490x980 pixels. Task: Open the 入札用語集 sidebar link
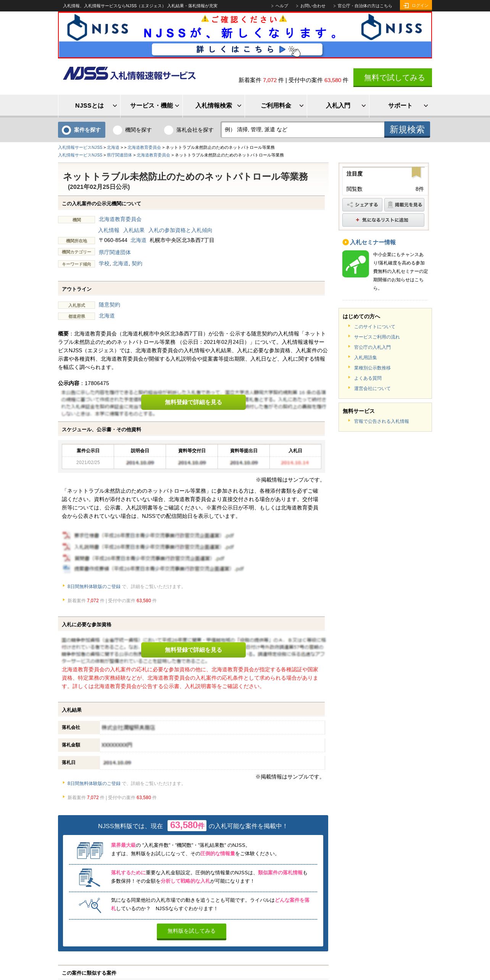[365, 358]
